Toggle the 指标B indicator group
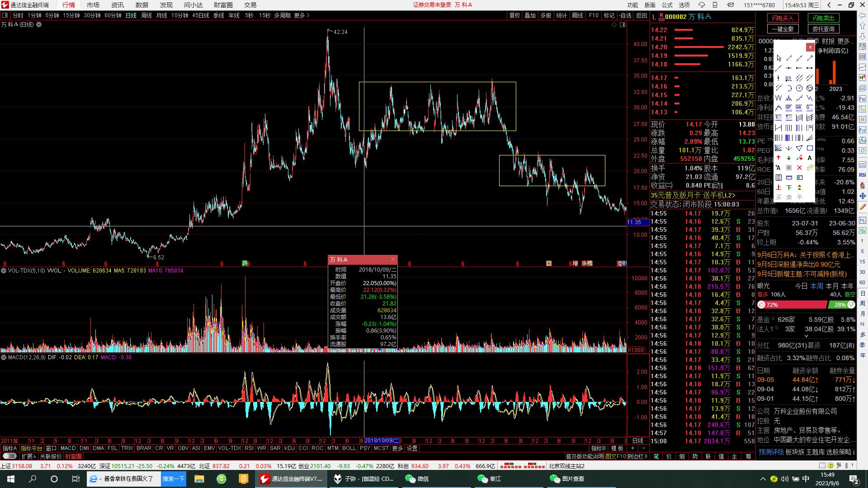 tap(598, 448)
